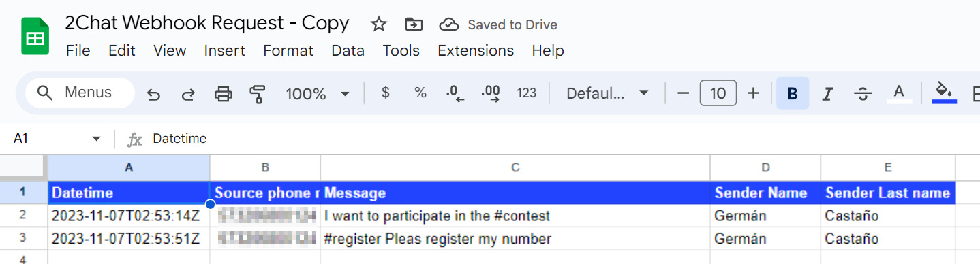
Task: Select the paint format roller icon
Action: [x=258, y=94]
